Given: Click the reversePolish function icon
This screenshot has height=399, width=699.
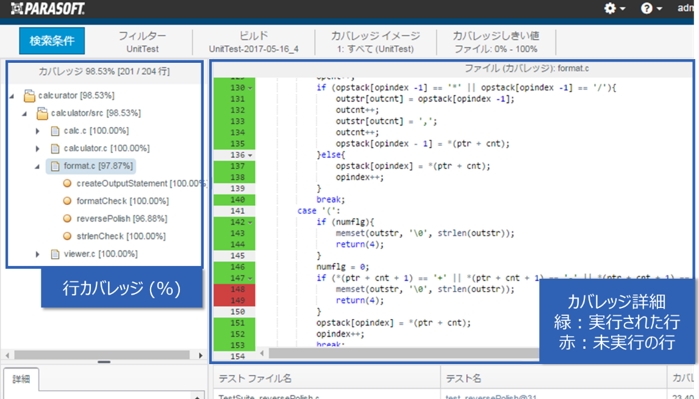Looking at the screenshot, I should (x=67, y=218).
